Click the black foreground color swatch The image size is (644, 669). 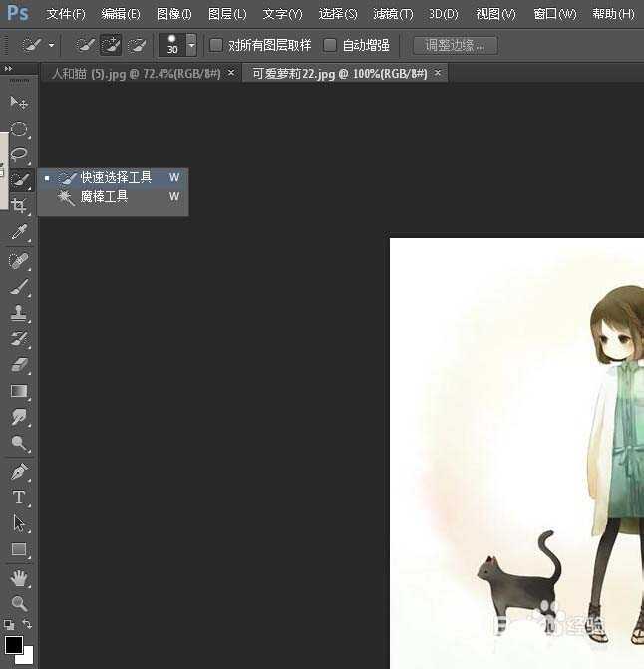coord(13,645)
